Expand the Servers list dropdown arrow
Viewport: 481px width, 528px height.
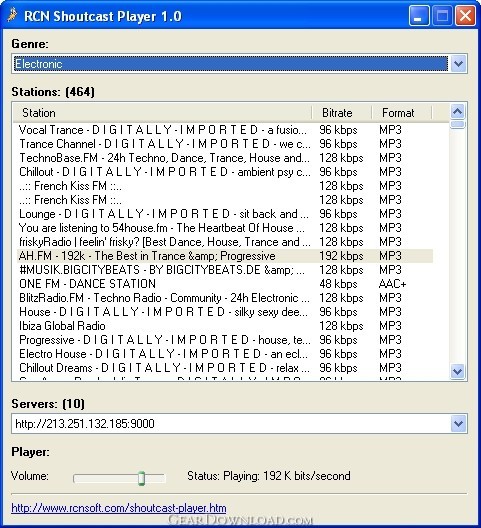tap(458, 424)
